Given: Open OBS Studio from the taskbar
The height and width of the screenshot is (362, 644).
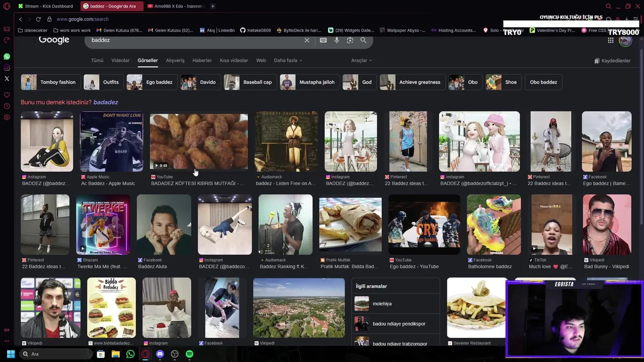Looking at the screenshot, I should click(x=175, y=354).
